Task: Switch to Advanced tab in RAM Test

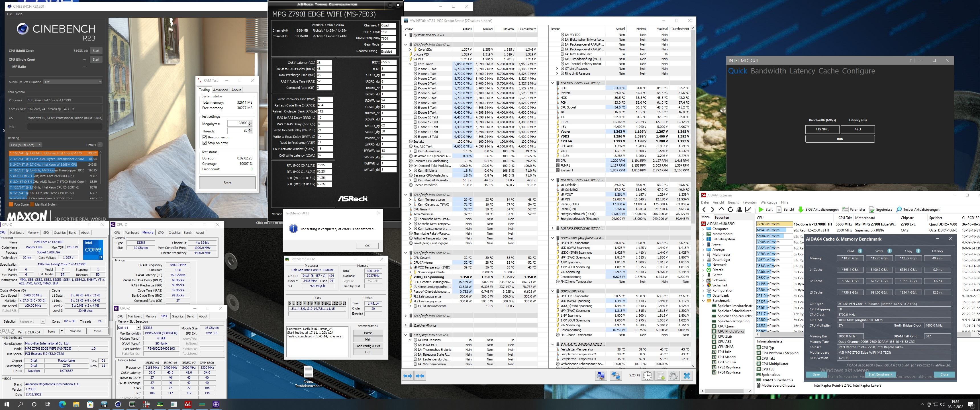Action: [220, 90]
